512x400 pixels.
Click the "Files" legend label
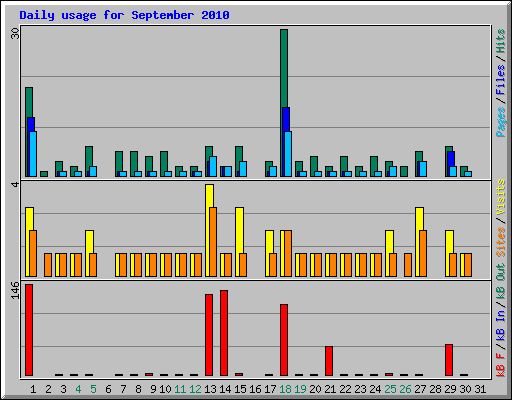coord(500,80)
